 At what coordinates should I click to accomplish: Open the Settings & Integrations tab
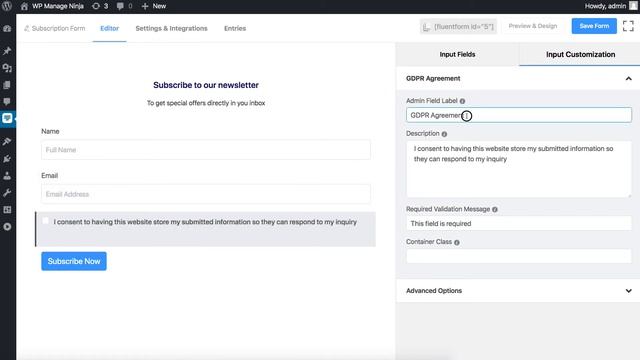[x=171, y=28]
